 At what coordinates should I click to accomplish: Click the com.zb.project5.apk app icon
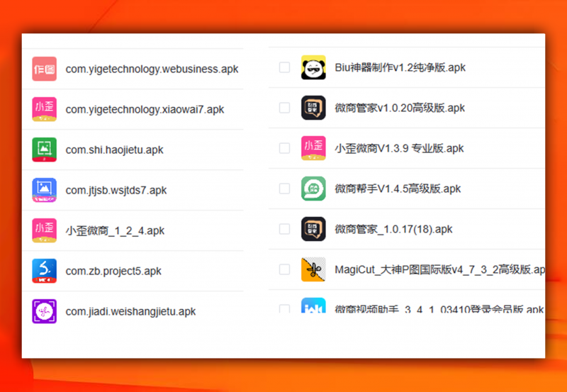(x=44, y=271)
